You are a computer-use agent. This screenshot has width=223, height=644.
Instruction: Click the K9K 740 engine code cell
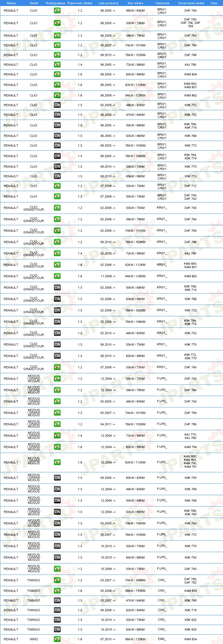pyautogui.click(x=190, y=600)
